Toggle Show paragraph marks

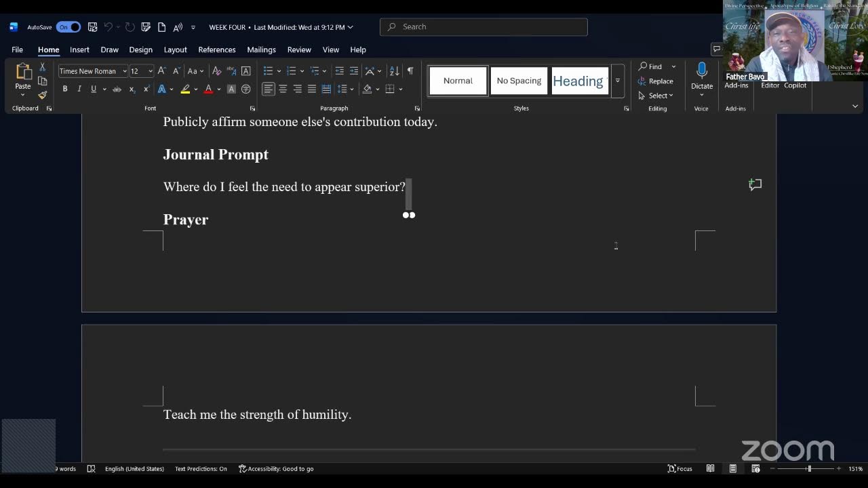(410, 70)
